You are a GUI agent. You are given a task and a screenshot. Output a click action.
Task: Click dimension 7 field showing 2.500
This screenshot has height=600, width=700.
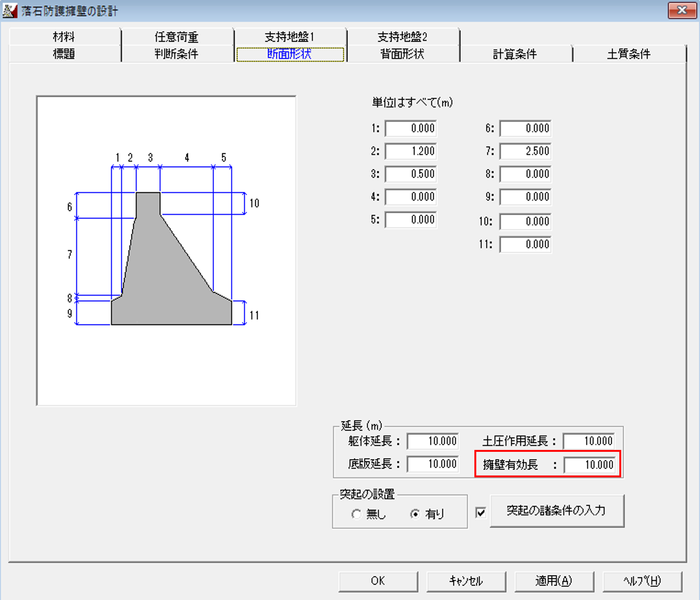coord(525,151)
